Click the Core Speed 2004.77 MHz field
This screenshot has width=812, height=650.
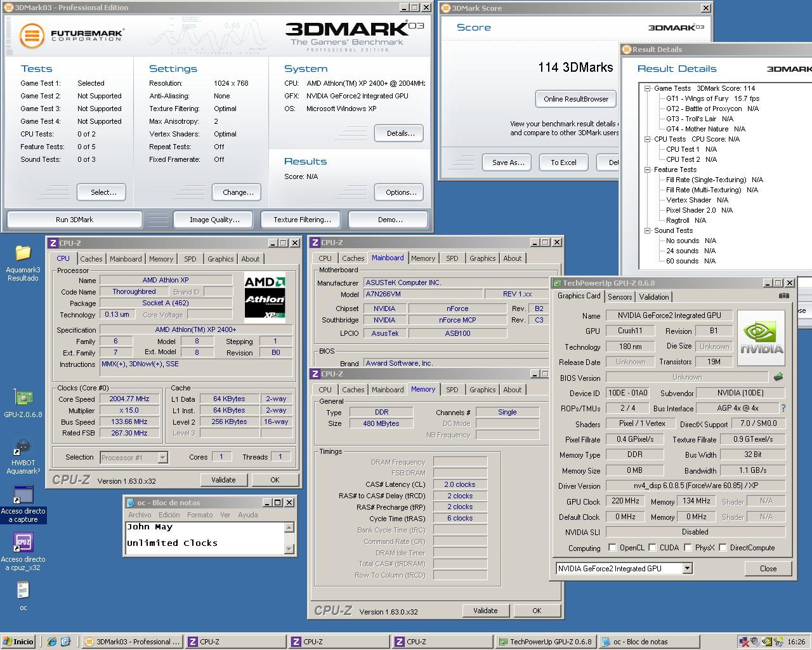[129, 399]
